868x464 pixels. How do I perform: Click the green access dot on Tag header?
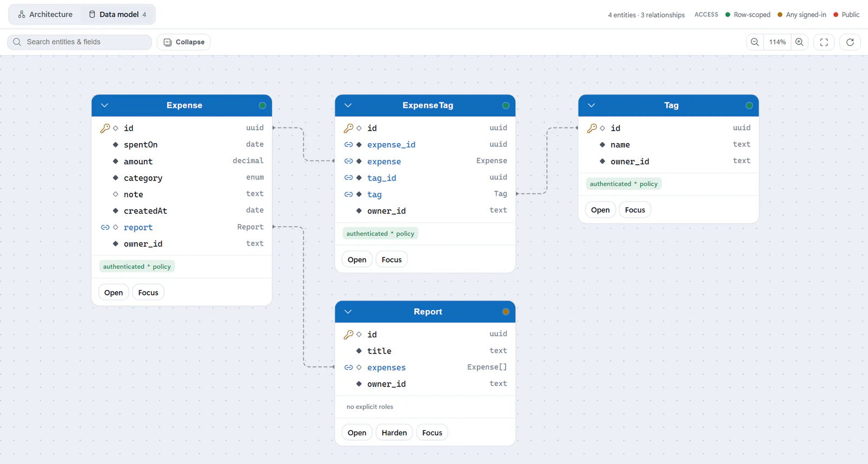[749, 106]
